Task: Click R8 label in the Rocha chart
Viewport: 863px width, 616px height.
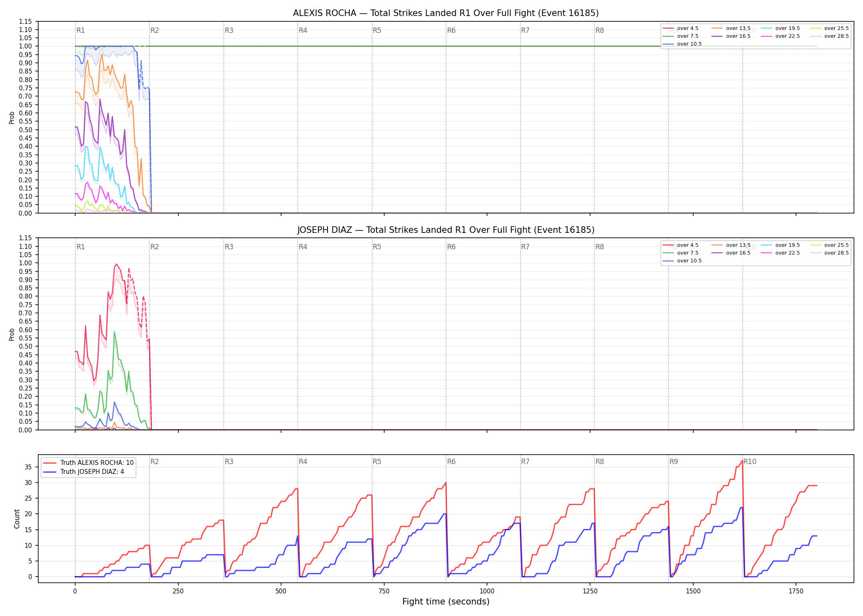Action: click(600, 30)
